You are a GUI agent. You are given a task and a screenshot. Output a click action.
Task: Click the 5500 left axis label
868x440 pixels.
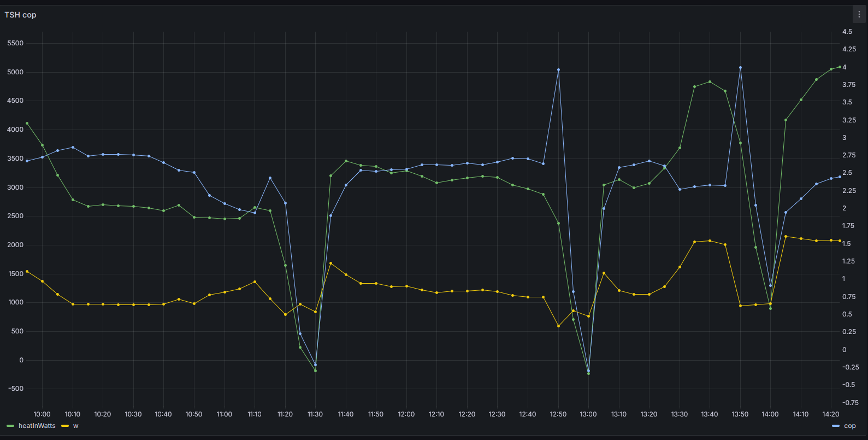click(15, 43)
